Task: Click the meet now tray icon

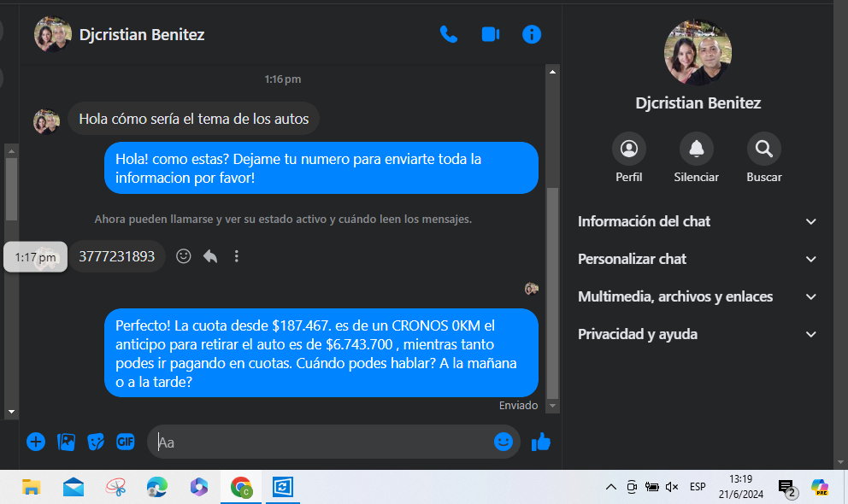Action: click(632, 487)
